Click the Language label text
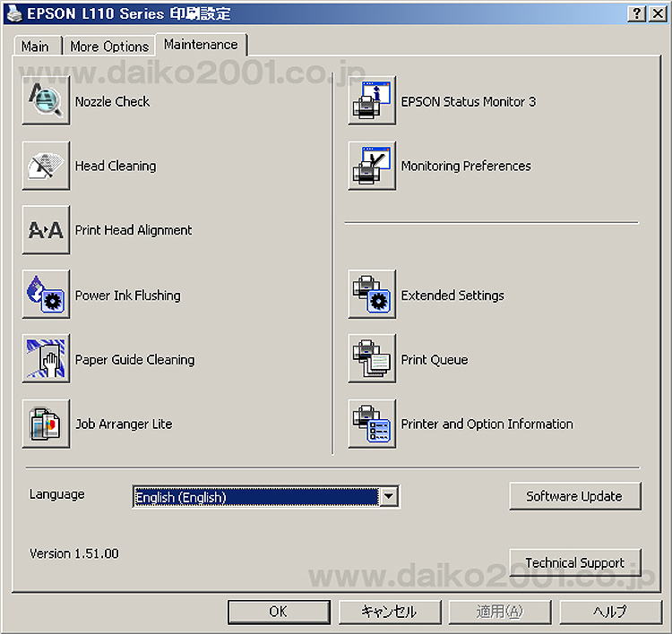 (x=57, y=494)
